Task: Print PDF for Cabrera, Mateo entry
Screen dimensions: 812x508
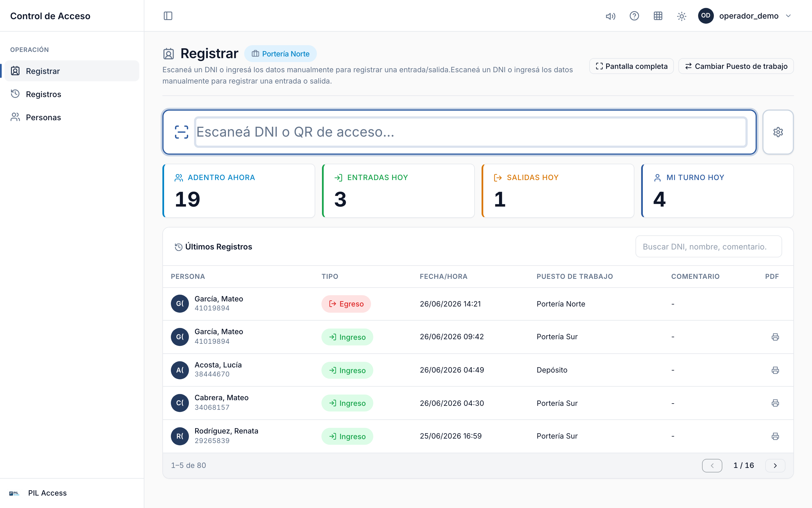Action: tap(775, 403)
